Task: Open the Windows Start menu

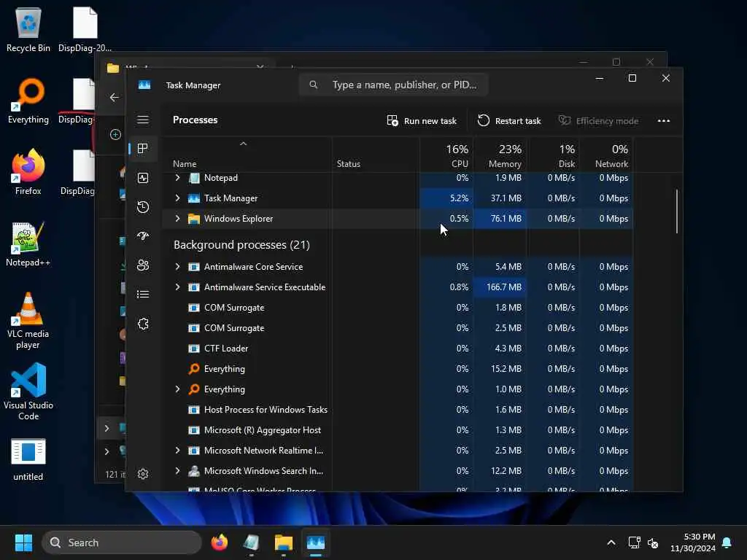Action: click(23, 542)
